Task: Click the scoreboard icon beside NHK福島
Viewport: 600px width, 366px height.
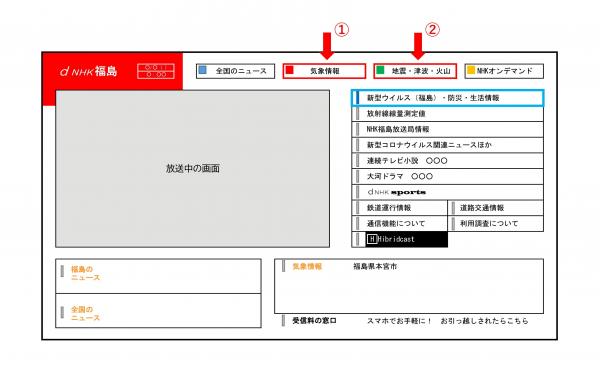Action: pyautogui.click(x=156, y=71)
